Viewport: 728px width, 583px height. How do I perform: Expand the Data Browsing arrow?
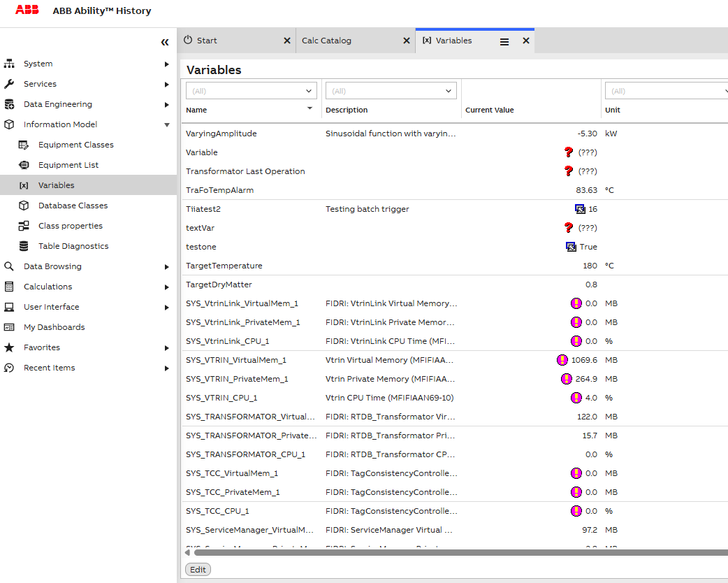pyautogui.click(x=167, y=267)
